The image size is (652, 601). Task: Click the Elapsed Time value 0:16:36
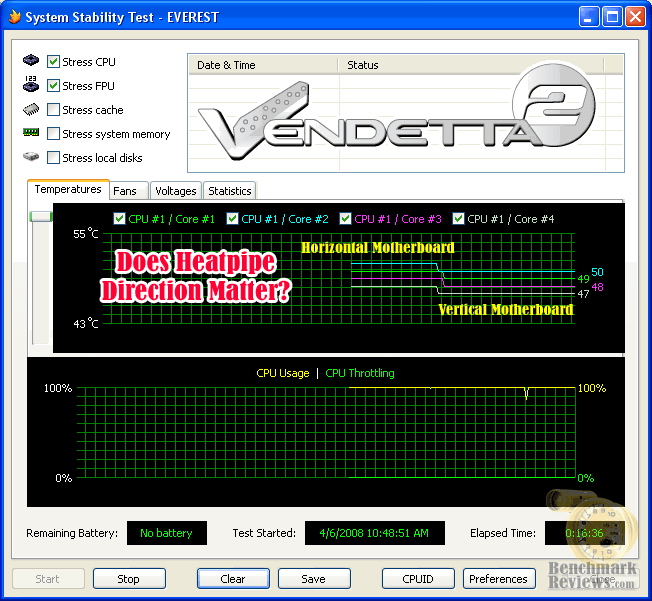[x=585, y=533]
